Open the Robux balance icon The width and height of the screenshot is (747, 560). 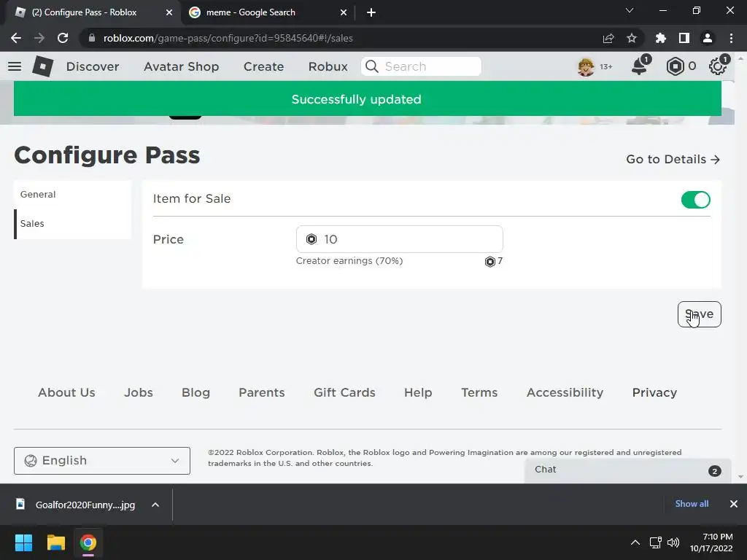[675, 66]
